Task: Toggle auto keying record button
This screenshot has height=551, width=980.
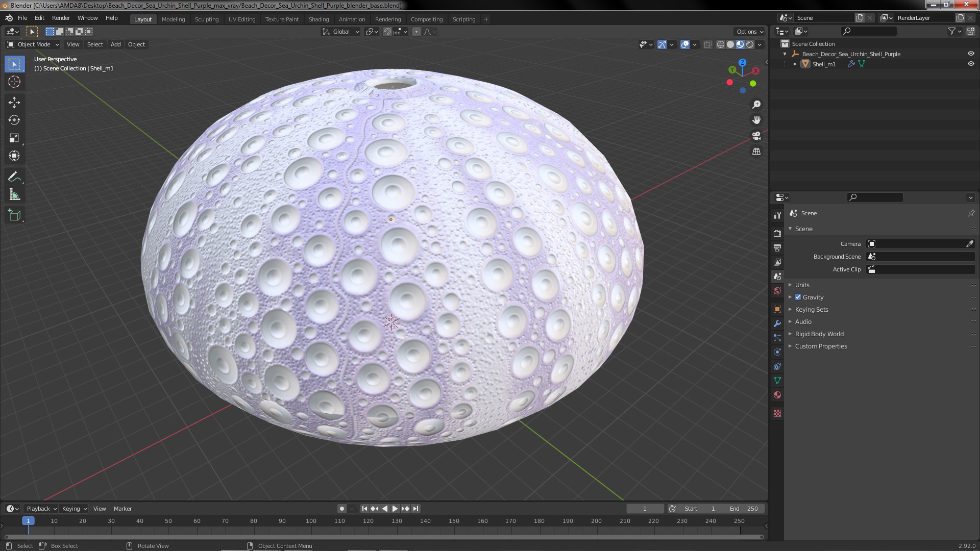Action: pos(341,509)
